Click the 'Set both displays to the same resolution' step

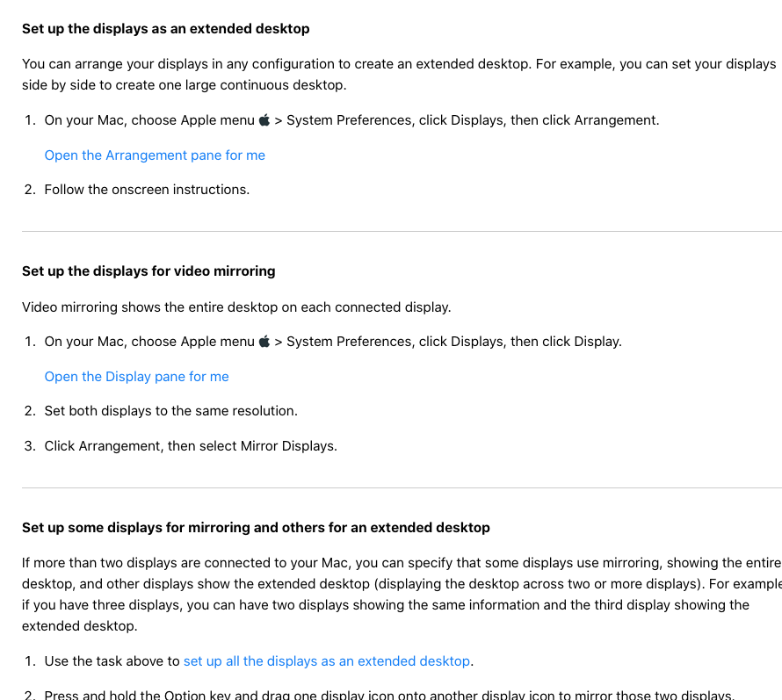click(x=170, y=411)
